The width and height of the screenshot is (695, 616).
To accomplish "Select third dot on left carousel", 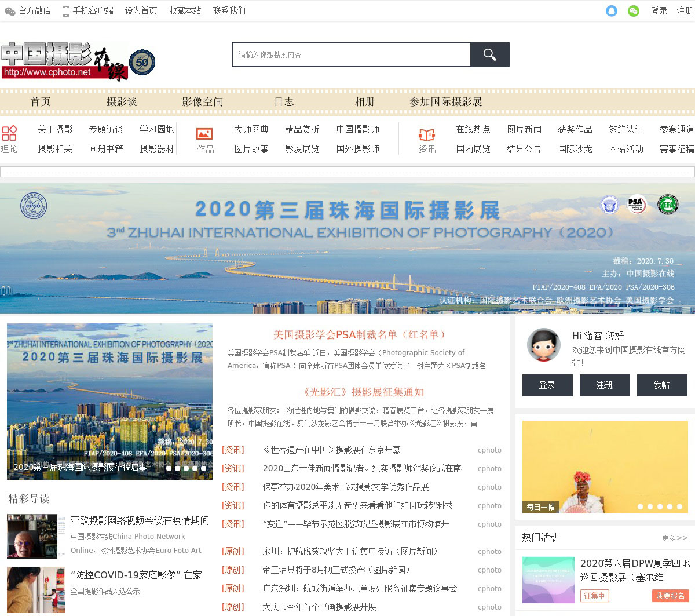I will point(186,468).
